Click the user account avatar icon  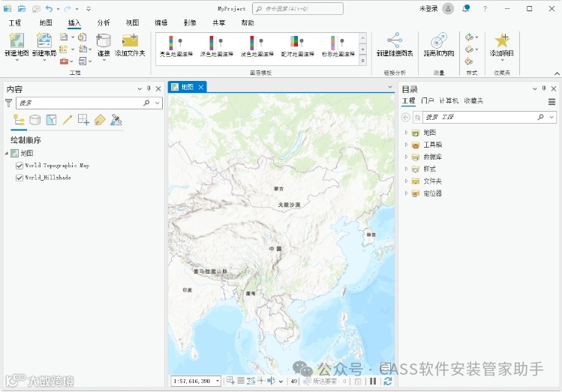448,8
